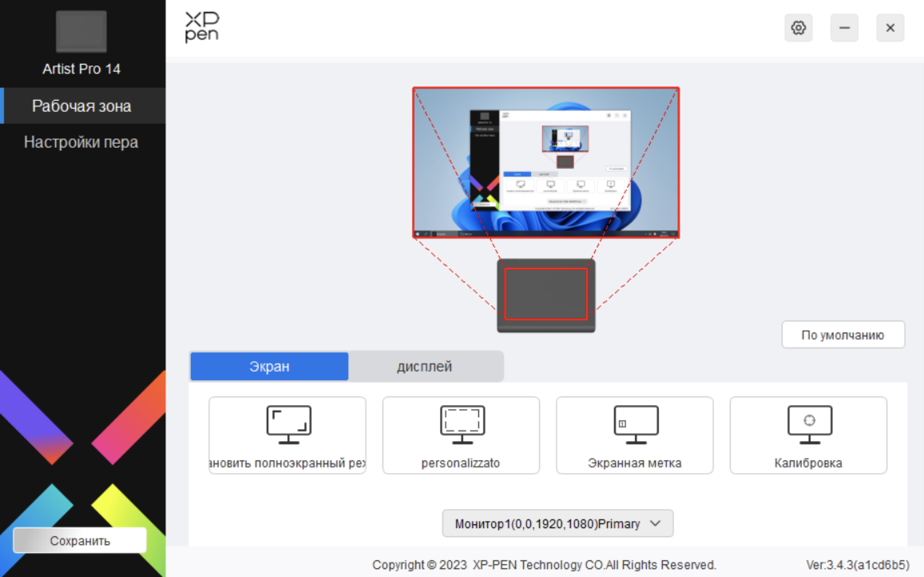Click the tablet active area rectangle
This screenshot has width=924, height=577.
546,294
